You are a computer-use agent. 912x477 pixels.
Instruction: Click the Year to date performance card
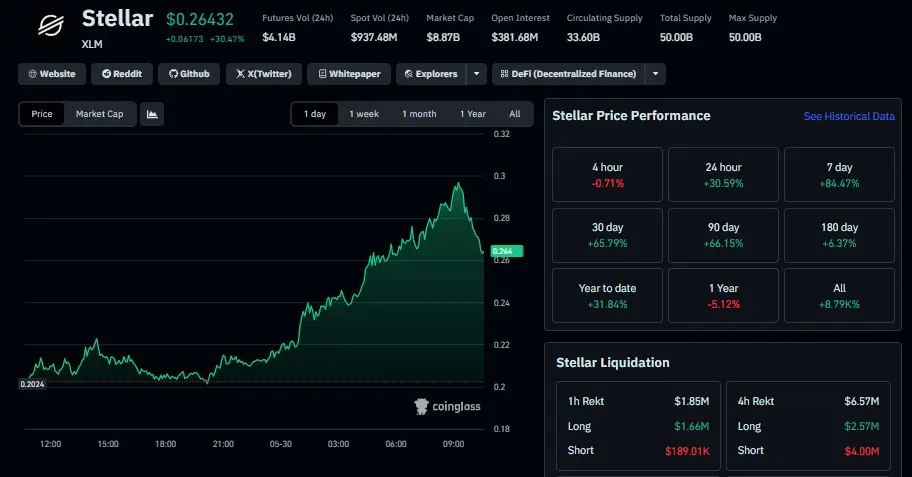click(x=607, y=296)
